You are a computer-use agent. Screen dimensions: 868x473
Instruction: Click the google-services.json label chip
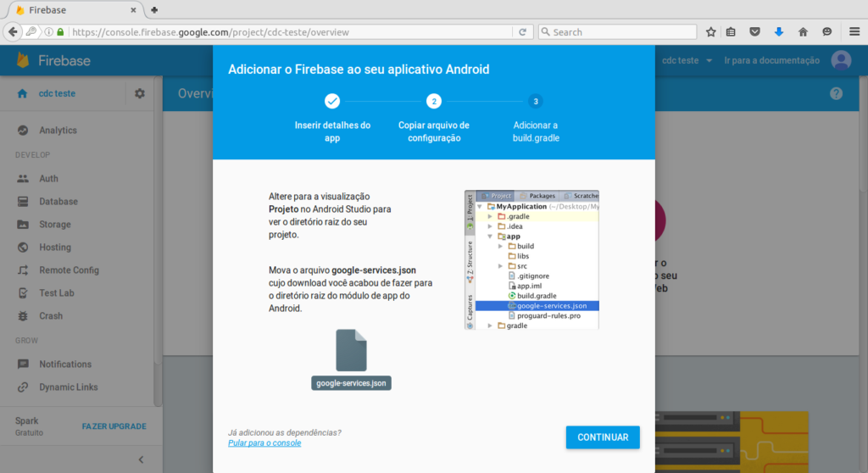pyautogui.click(x=351, y=383)
